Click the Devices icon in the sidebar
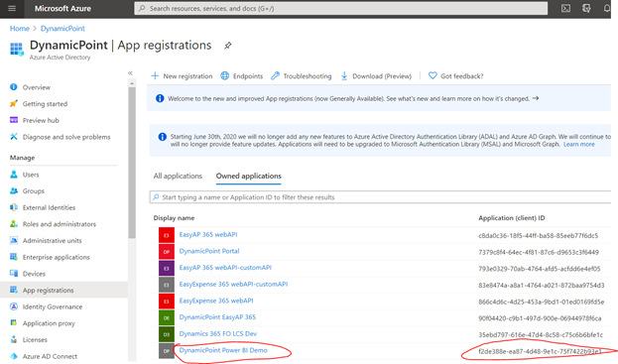Screen dimensions: 618x364 click(x=14, y=273)
